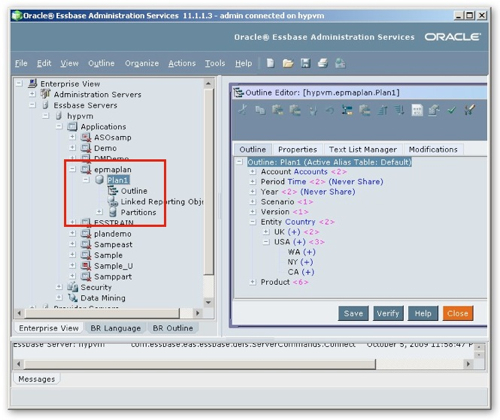Click the New document icon in main toolbar

click(x=271, y=63)
